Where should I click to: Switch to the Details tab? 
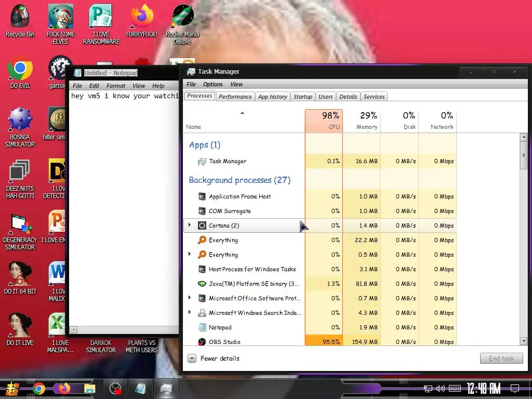pyautogui.click(x=348, y=97)
